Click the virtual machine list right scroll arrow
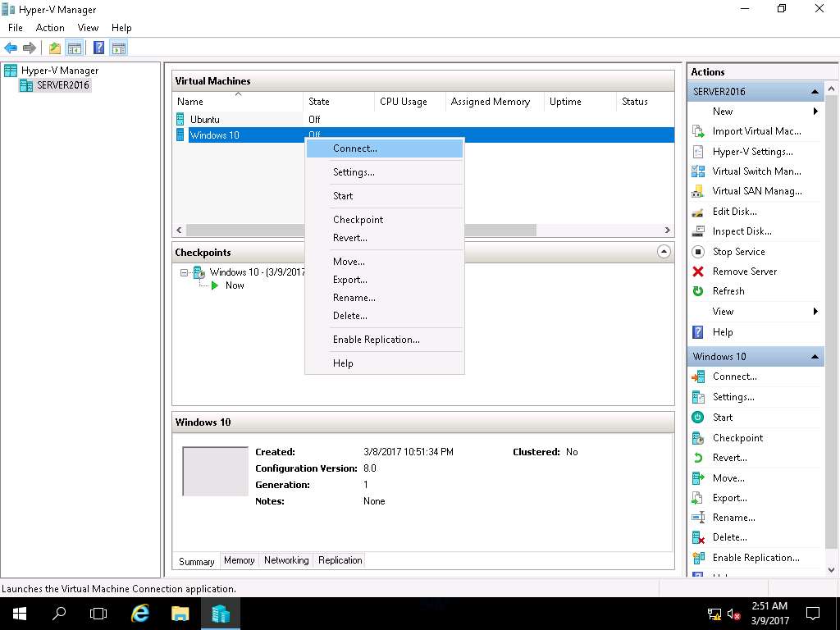This screenshot has width=840, height=630. coord(667,231)
